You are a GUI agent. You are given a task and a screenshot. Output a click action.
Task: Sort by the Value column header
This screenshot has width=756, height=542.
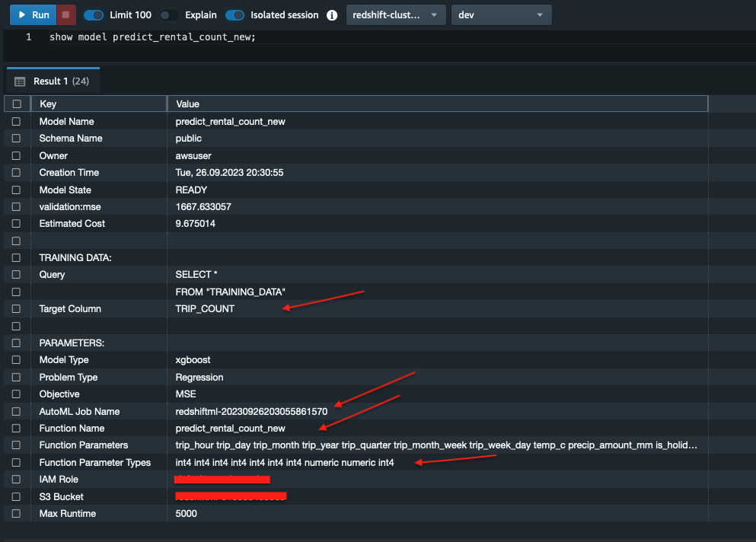click(x=437, y=104)
